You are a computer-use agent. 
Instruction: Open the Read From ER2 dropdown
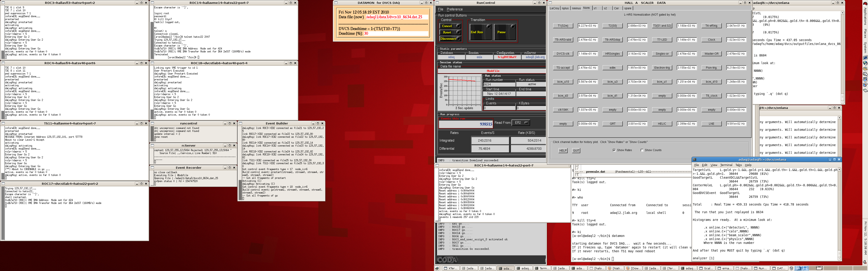521,123
